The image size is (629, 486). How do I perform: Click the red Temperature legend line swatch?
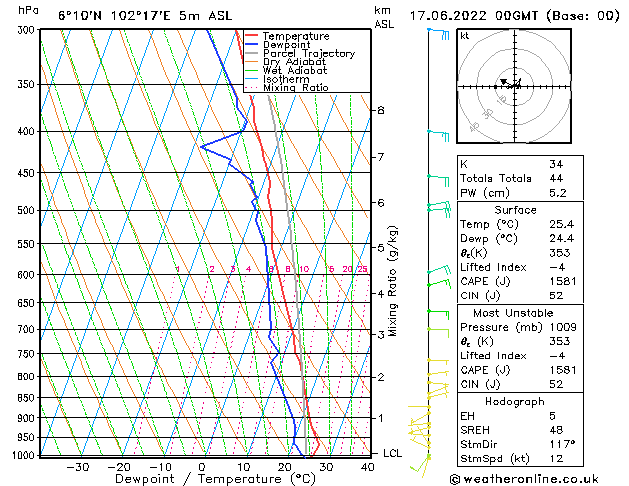252,36
